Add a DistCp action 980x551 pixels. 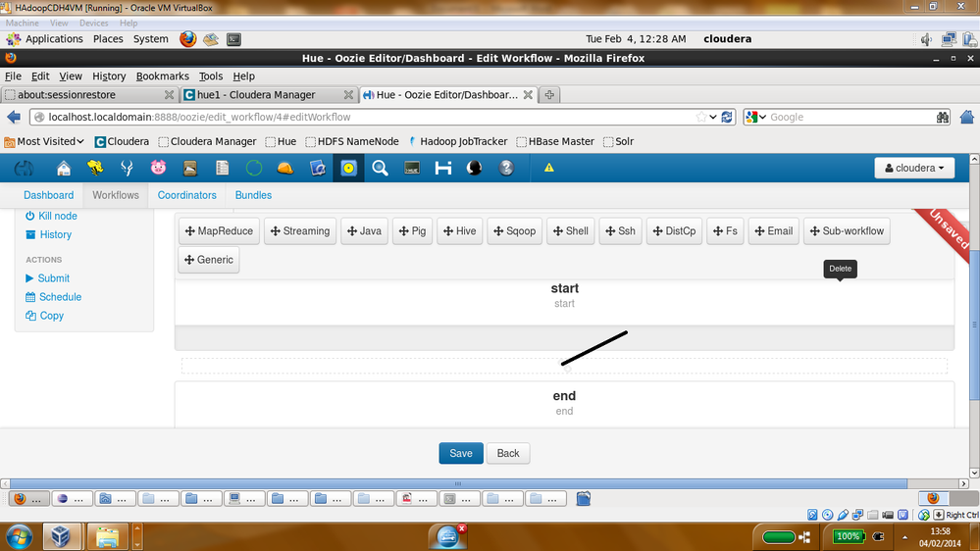[674, 231]
